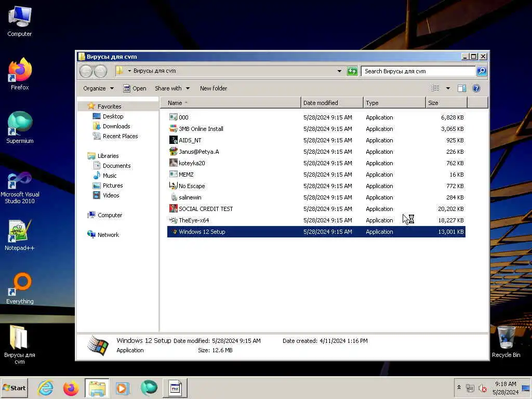Select the AIDS_NT file icon
The width and height of the screenshot is (532, 399).
click(x=174, y=140)
